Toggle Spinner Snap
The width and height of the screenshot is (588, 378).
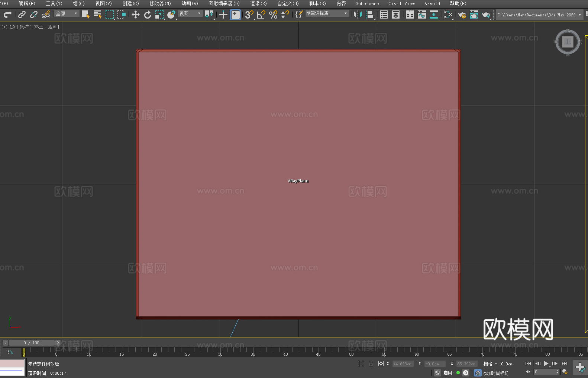point(285,14)
